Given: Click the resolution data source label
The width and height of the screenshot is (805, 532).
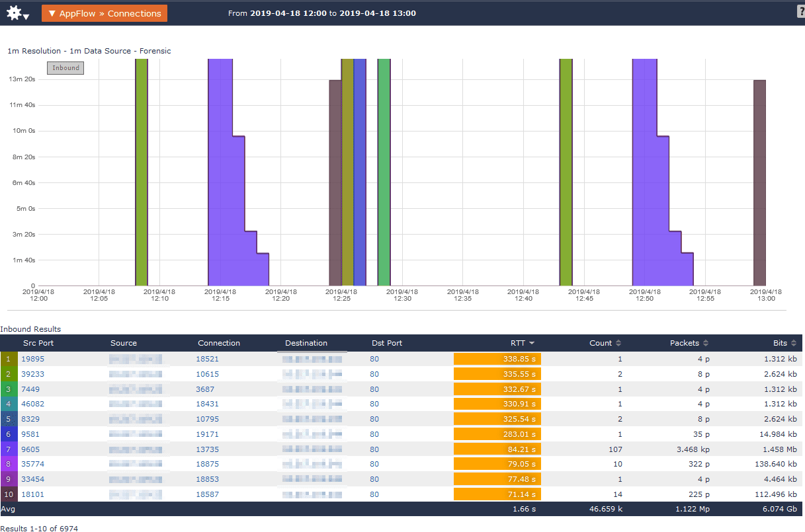Looking at the screenshot, I should pyautogui.click(x=89, y=51).
